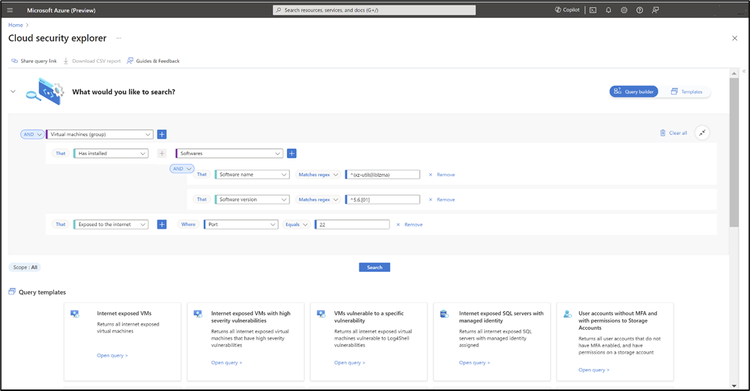The height and width of the screenshot is (391, 750).
Task: Click the scrollbar up arrow
Action: [734, 73]
